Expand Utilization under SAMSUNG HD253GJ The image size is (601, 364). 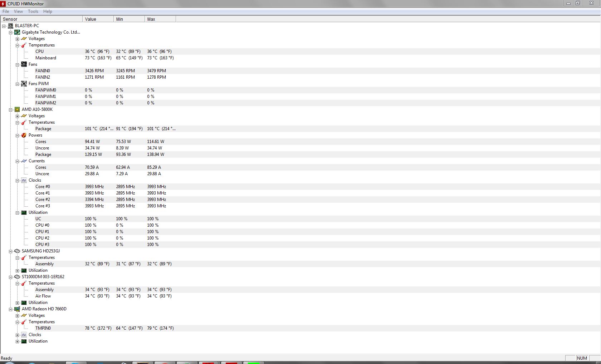17,271
